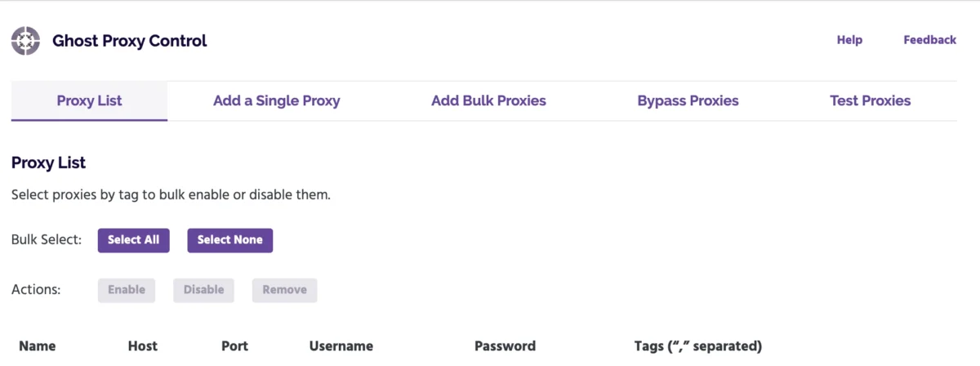Switch to the Proxy List tab
Screen dimensions: 980x366
click(x=89, y=101)
